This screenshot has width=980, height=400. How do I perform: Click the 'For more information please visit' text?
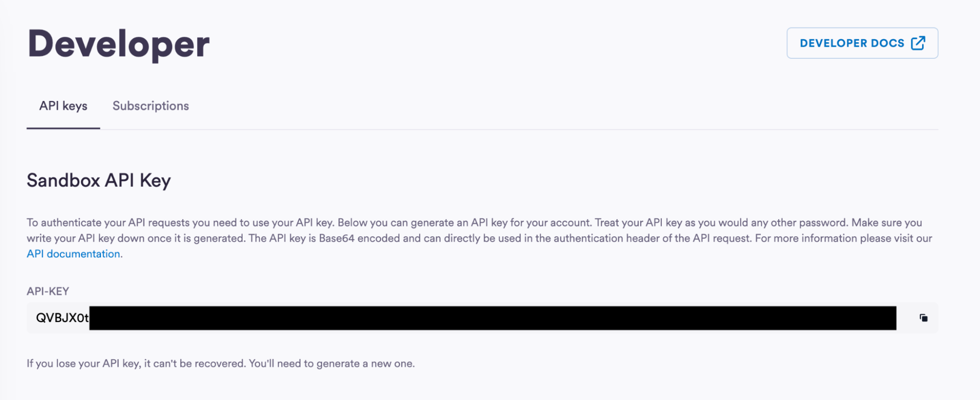click(x=833, y=238)
